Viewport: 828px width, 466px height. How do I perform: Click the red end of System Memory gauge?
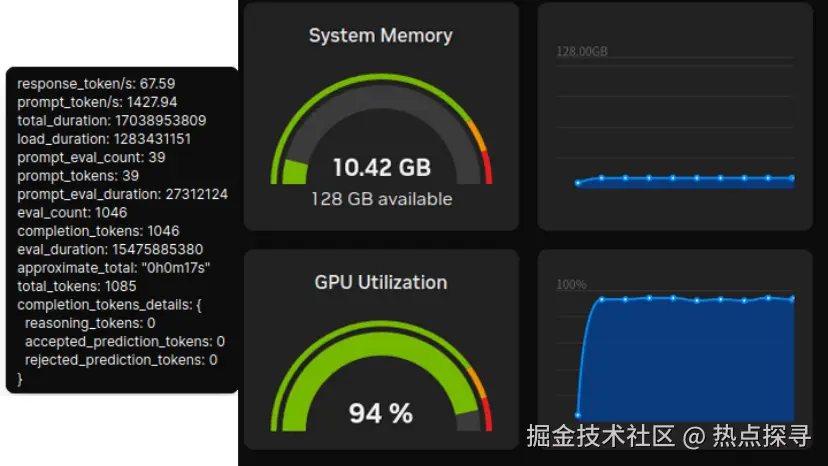point(487,168)
